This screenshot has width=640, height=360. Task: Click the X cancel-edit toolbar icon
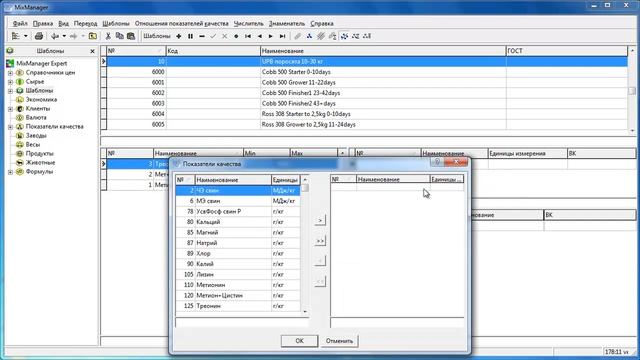(224, 36)
